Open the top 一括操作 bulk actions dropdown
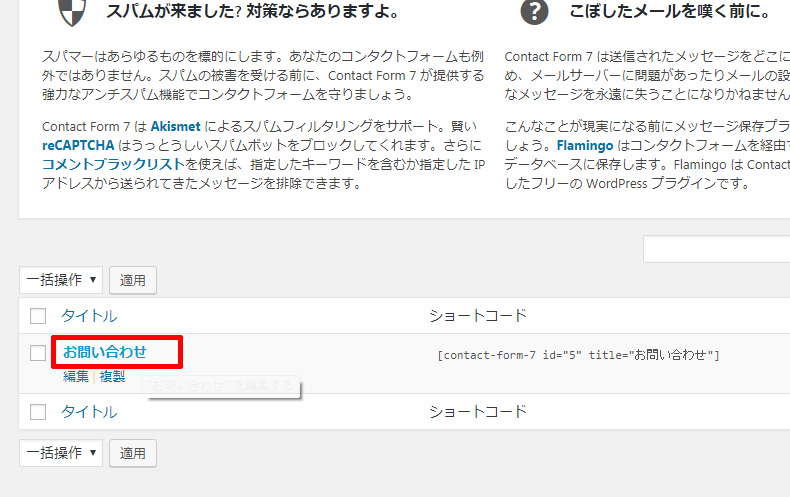 (61, 280)
